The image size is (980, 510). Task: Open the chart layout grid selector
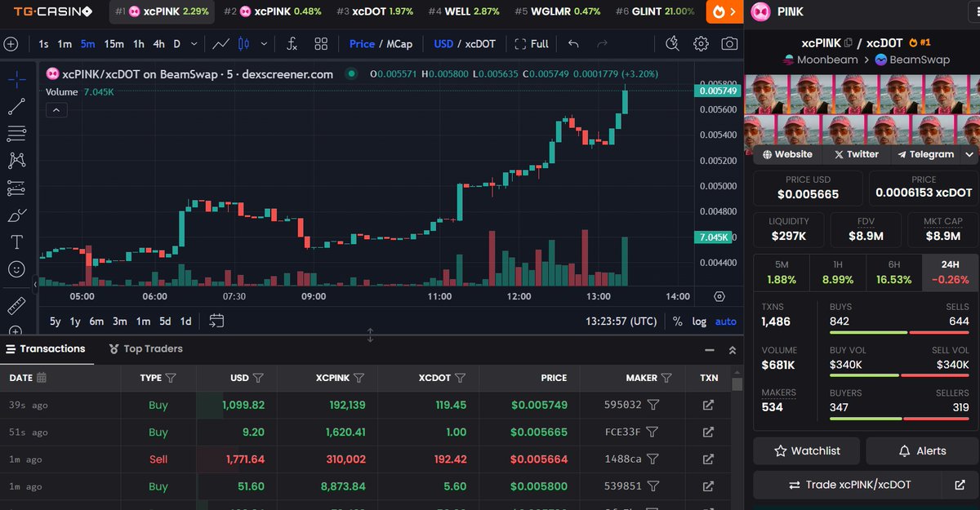(x=321, y=44)
